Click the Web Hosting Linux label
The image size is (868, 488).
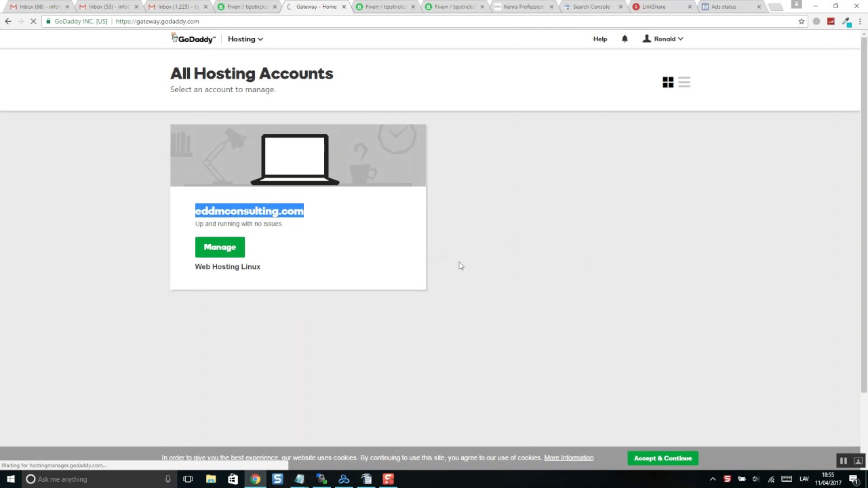(x=228, y=266)
